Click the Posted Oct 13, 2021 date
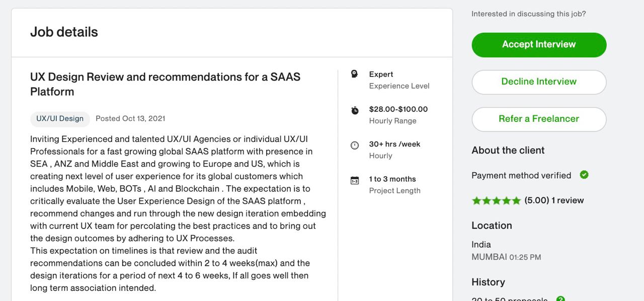644x301 pixels. click(130, 119)
